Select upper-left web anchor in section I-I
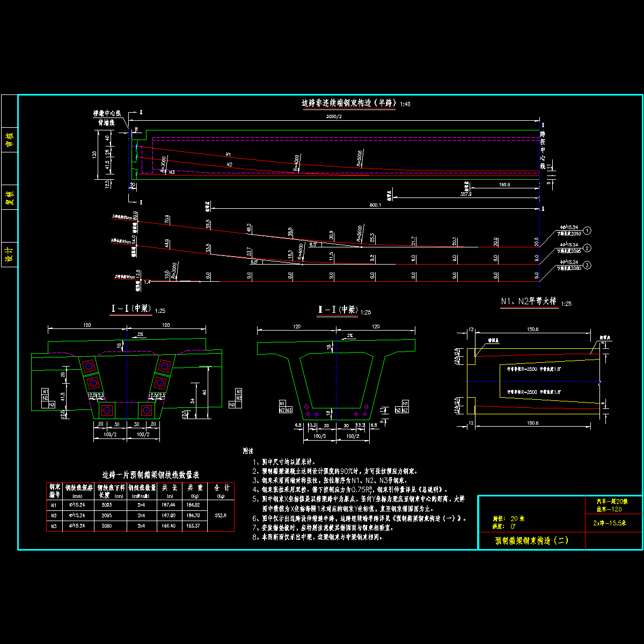 pyautogui.click(x=88, y=367)
